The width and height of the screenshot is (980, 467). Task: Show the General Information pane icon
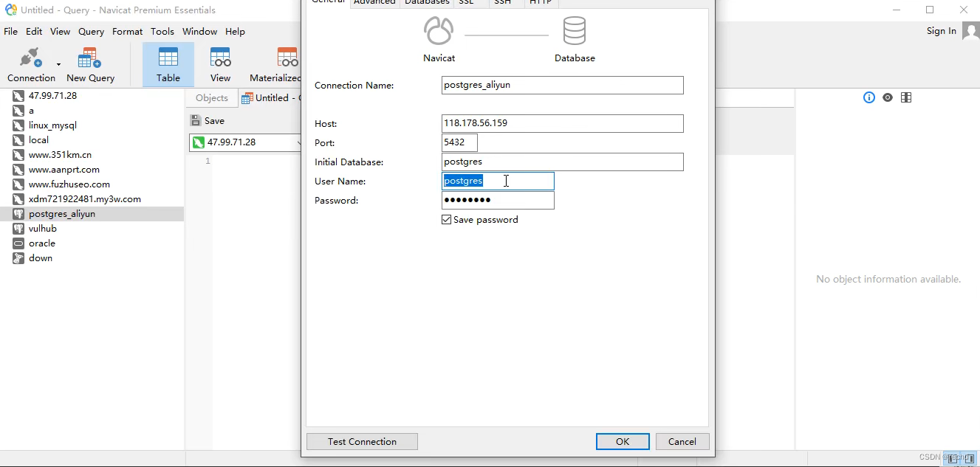869,97
